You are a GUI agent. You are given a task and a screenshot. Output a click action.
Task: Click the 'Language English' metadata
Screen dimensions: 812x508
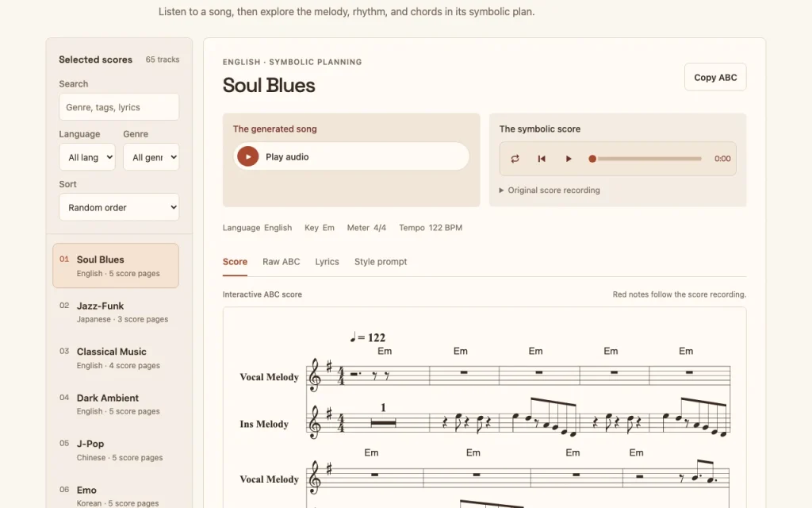pyautogui.click(x=258, y=228)
